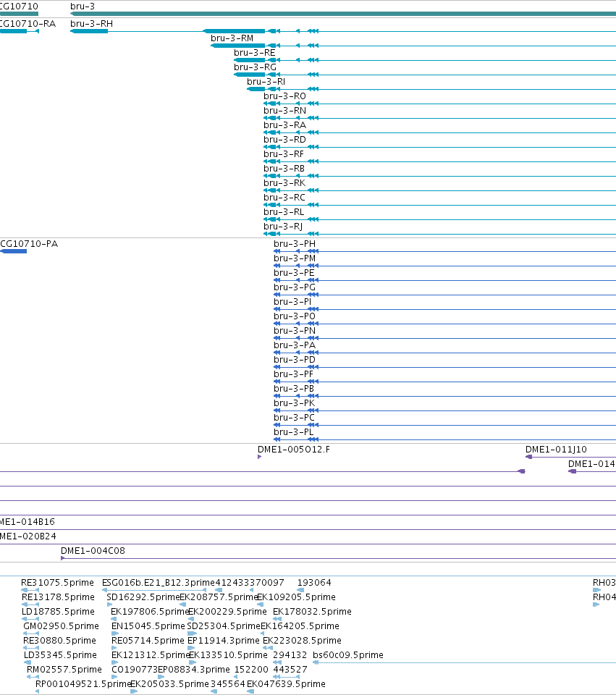616x695 pixels.
Task: Select EST EP11914.3prime
Action: 224,641
